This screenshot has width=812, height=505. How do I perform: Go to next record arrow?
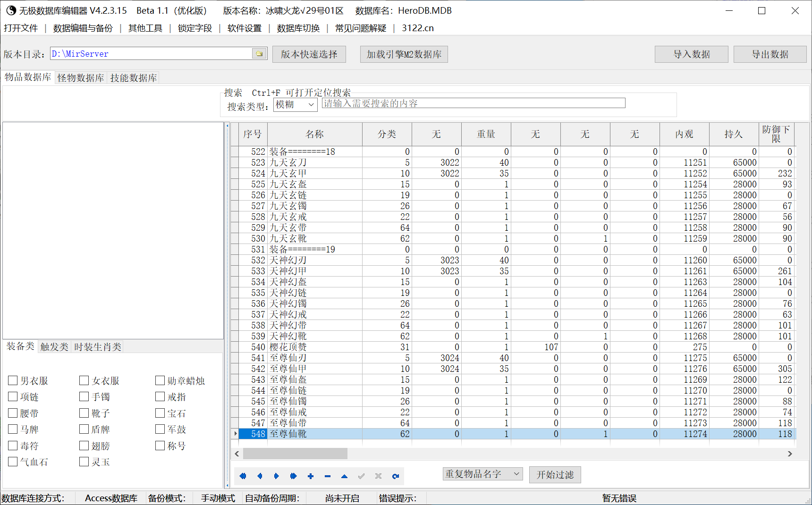[277, 476]
